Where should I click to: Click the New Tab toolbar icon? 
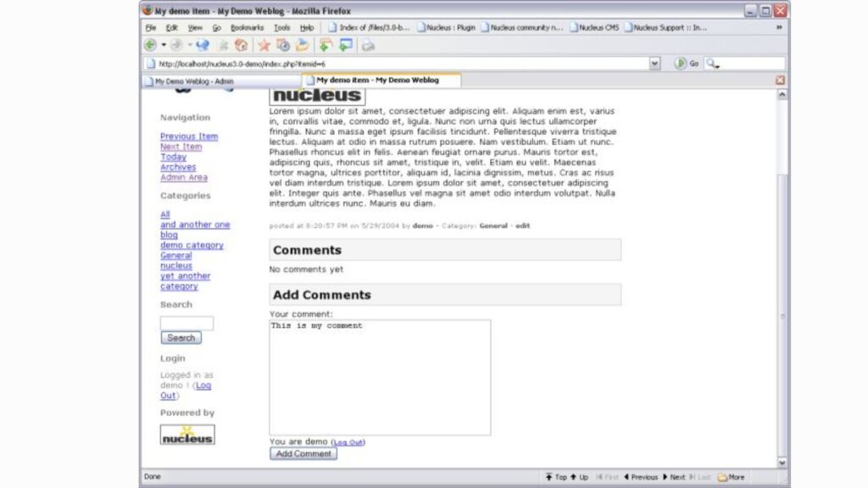pos(325,45)
